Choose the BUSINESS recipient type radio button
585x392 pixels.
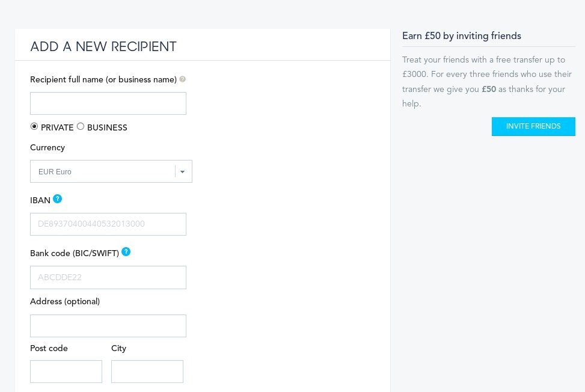(81, 126)
